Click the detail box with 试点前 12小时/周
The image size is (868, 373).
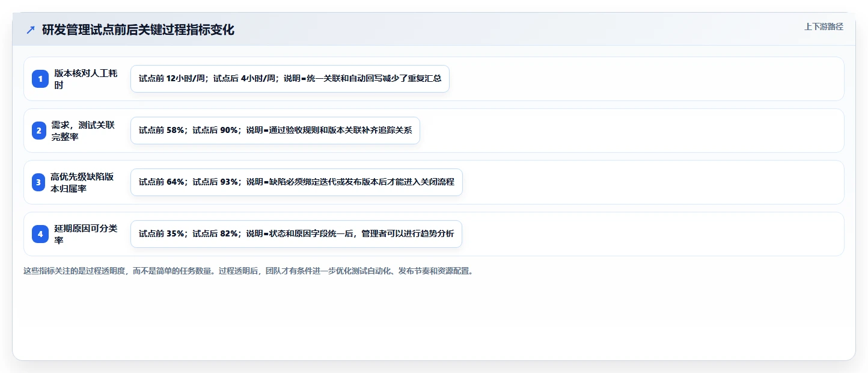290,79
